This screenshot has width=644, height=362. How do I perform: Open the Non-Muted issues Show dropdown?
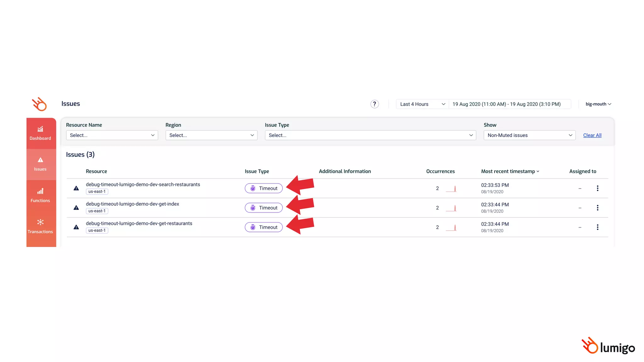(529, 135)
